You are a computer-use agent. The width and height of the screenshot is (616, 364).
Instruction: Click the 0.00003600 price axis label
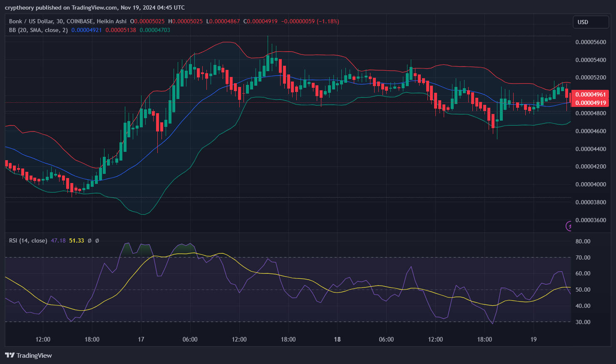pos(591,220)
